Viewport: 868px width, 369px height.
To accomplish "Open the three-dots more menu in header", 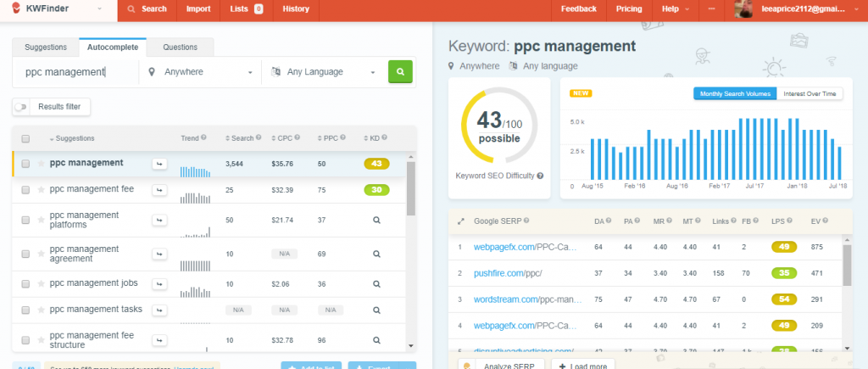I will click(711, 8).
